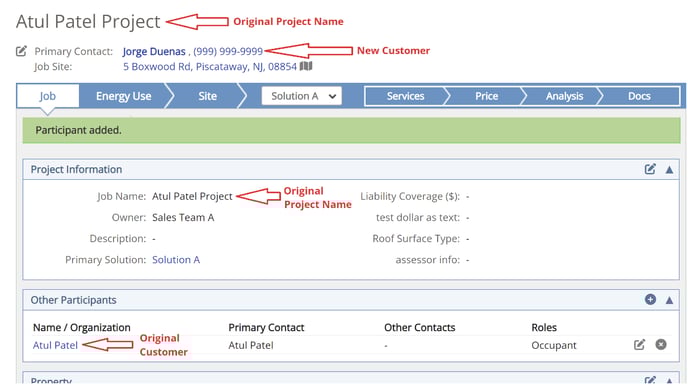Click the Other Contacts column header
Image resolution: width=688 pixels, height=389 pixels.
[419, 328]
